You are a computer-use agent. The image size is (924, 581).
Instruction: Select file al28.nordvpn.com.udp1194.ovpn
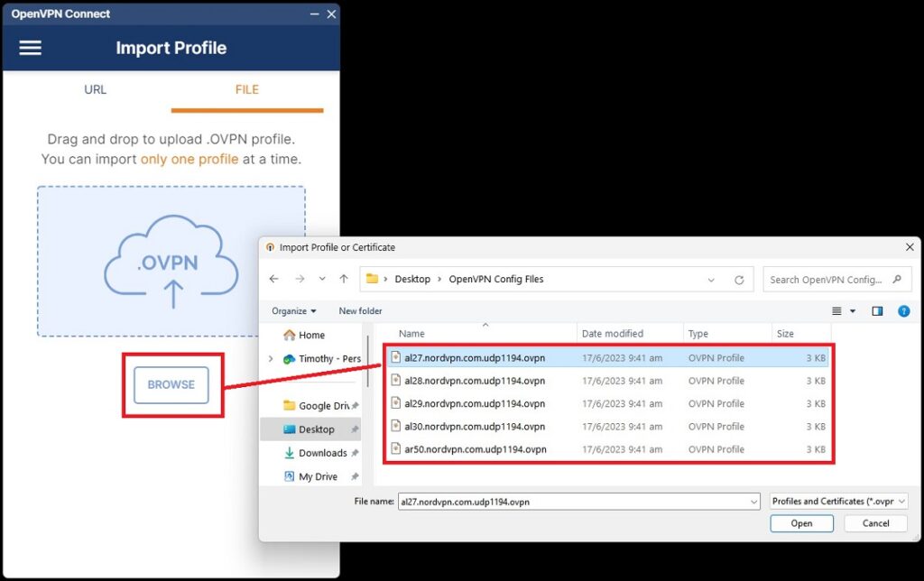point(608,381)
